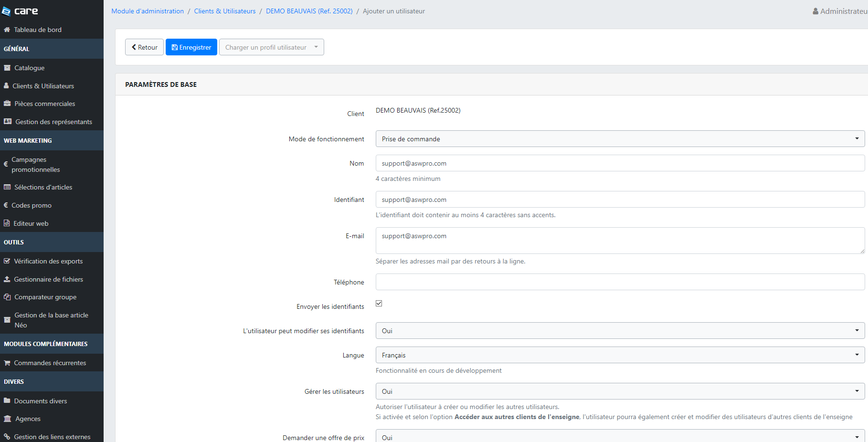The image size is (868, 442).
Task: Click the Codes promo euro icon
Action: (x=6, y=205)
